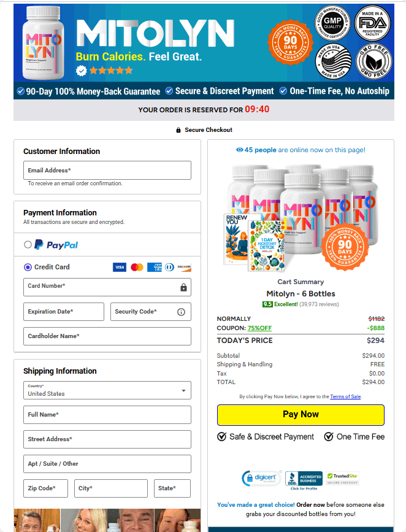Click the Expiration Date field
The image size is (406, 532).
pos(64,312)
